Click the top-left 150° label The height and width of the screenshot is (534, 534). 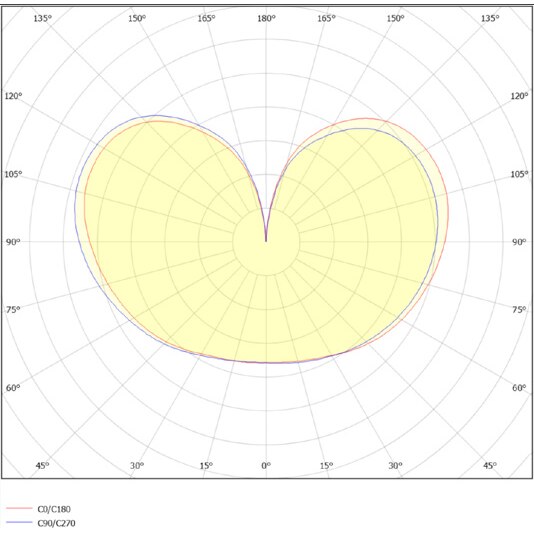click(137, 18)
